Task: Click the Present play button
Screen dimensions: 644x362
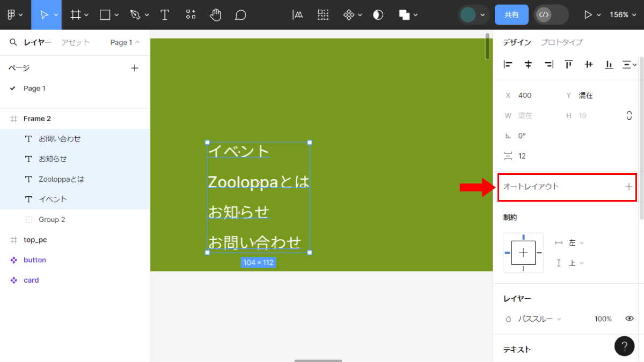Action: point(588,14)
